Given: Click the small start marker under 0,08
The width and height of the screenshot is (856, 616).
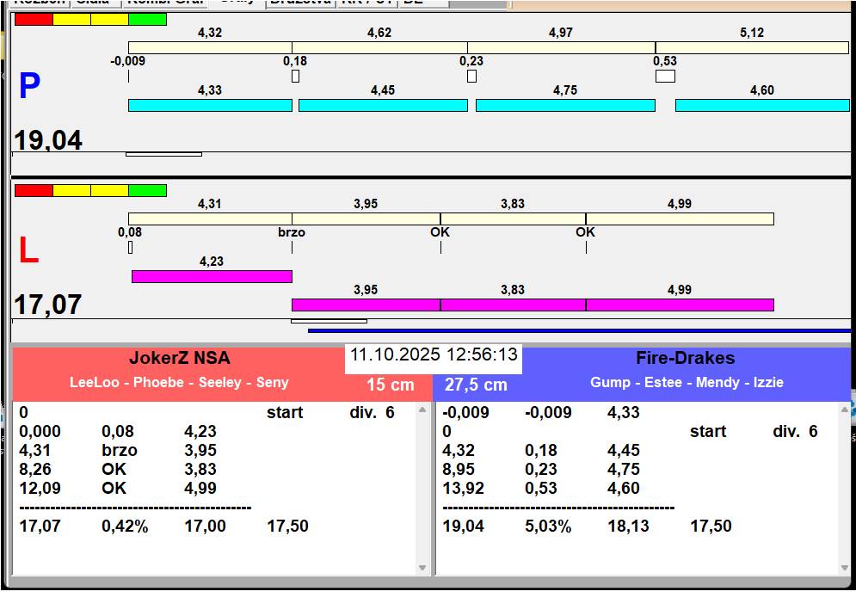Looking at the screenshot, I should tap(130, 247).
